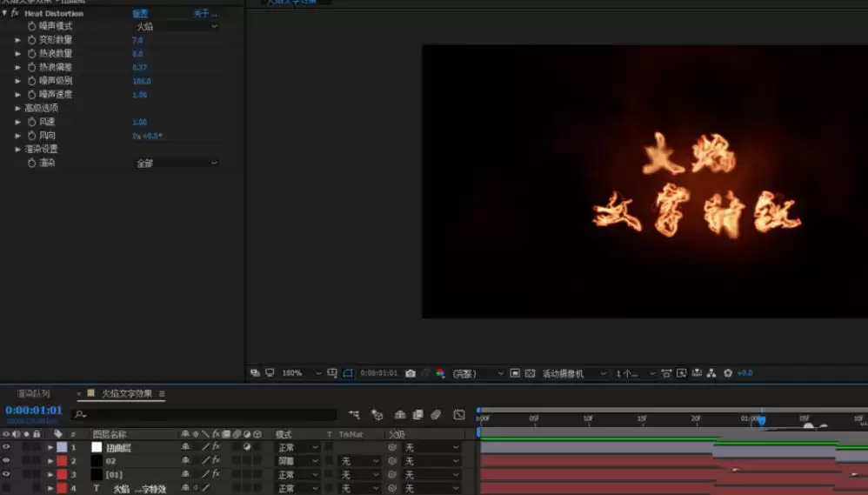Screen dimensions: 868x495
Task: Click the Heat Distortion noise level value
Action: 142,81
